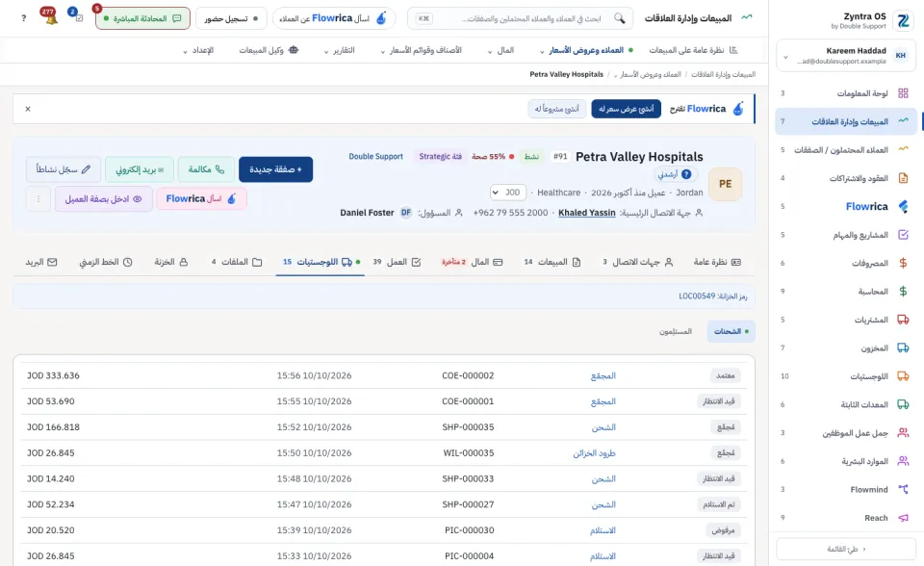
Task: Switch to المبيعات tab
Action: 552,262
